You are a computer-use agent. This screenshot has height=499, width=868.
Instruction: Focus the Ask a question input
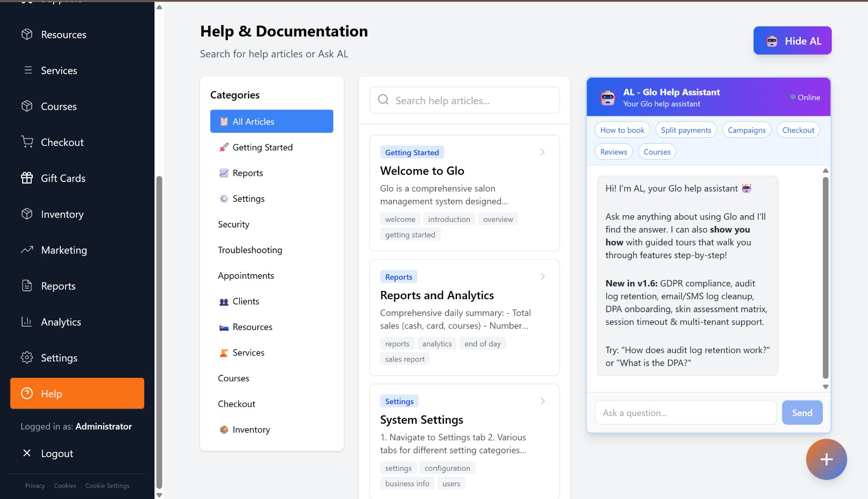pyautogui.click(x=685, y=413)
